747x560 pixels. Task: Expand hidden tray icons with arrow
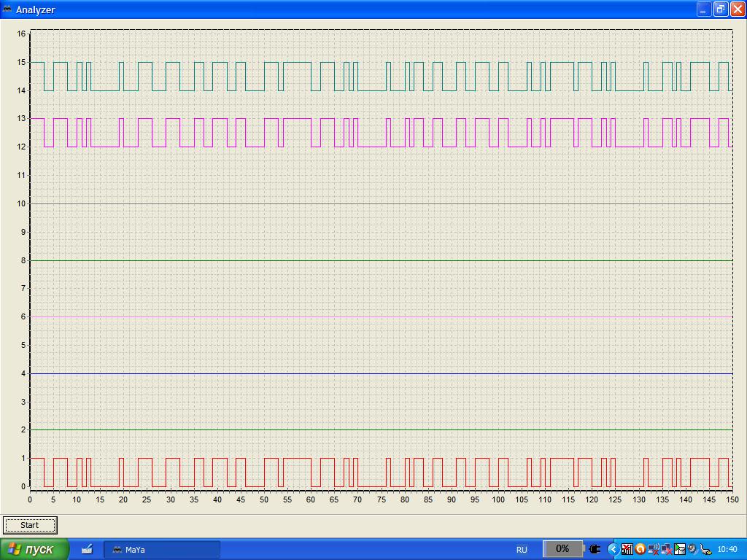tap(613, 550)
